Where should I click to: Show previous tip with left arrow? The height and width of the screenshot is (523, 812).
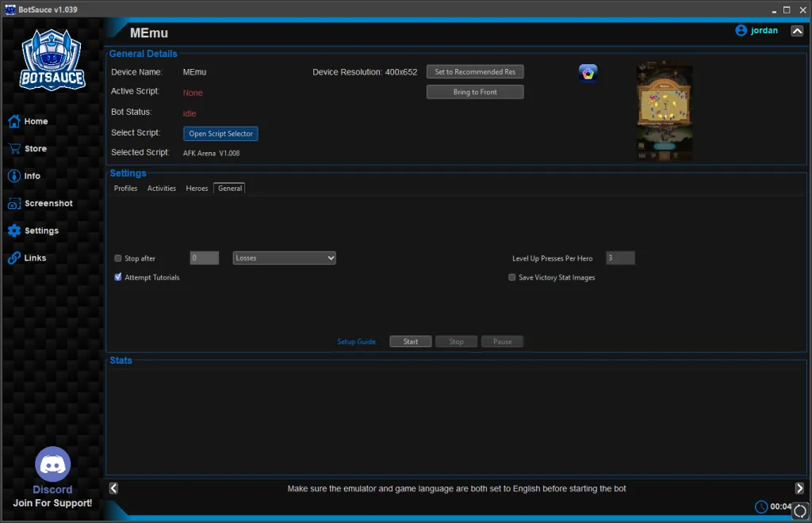point(113,488)
